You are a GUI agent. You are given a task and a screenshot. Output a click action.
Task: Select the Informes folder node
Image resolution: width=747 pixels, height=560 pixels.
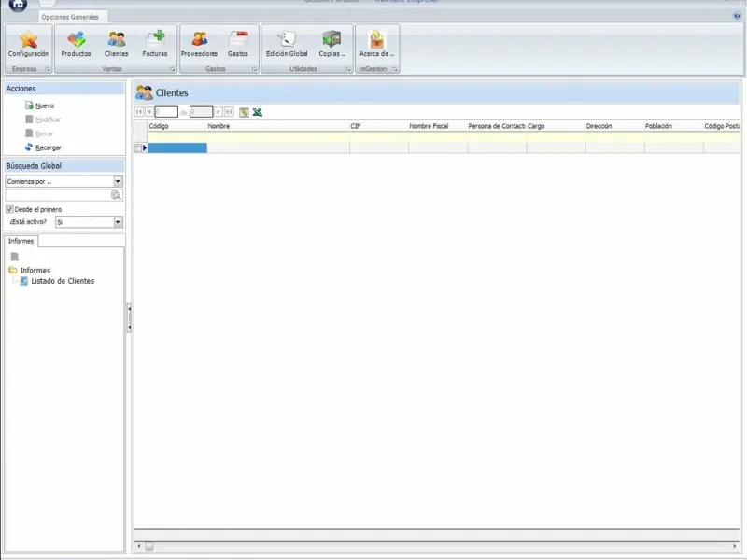(x=35, y=270)
